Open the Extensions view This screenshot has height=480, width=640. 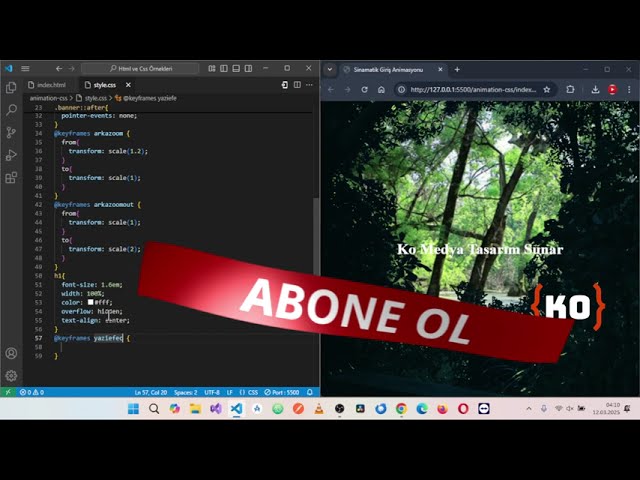point(11,178)
